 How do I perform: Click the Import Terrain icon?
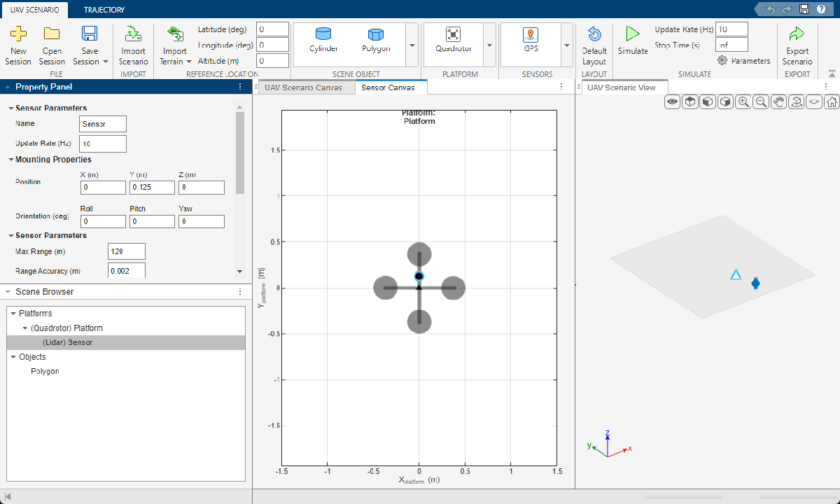(175, 33)
